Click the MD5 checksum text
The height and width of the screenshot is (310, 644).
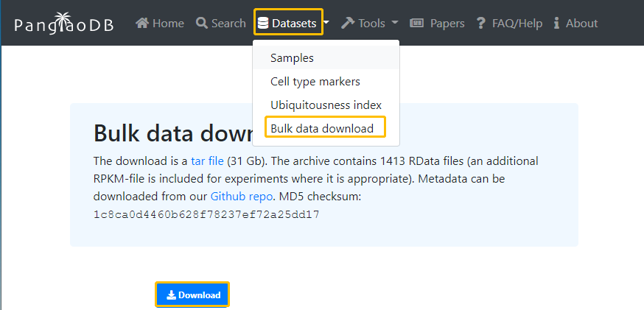206,215
